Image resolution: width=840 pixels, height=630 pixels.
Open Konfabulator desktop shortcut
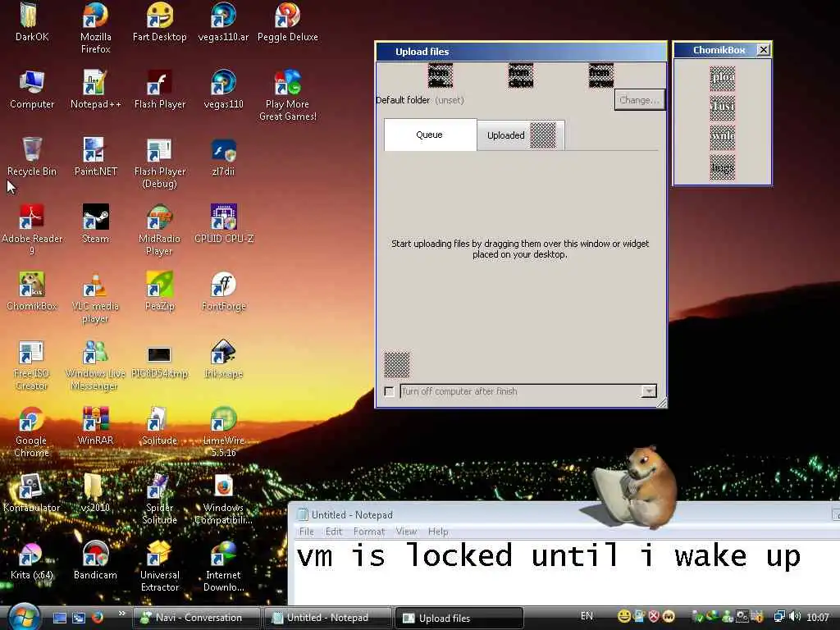point(32,493)
